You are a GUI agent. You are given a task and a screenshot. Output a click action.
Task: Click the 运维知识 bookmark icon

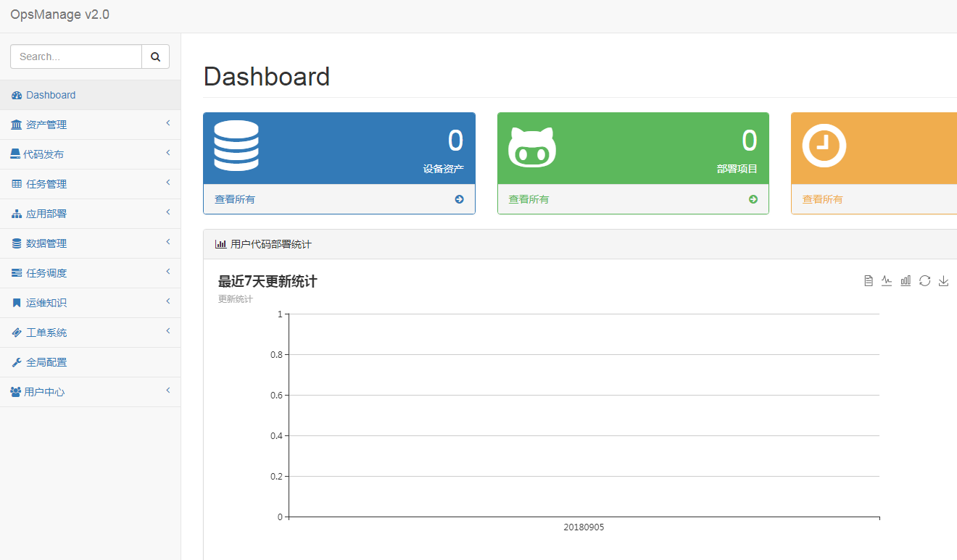[17, 303]
